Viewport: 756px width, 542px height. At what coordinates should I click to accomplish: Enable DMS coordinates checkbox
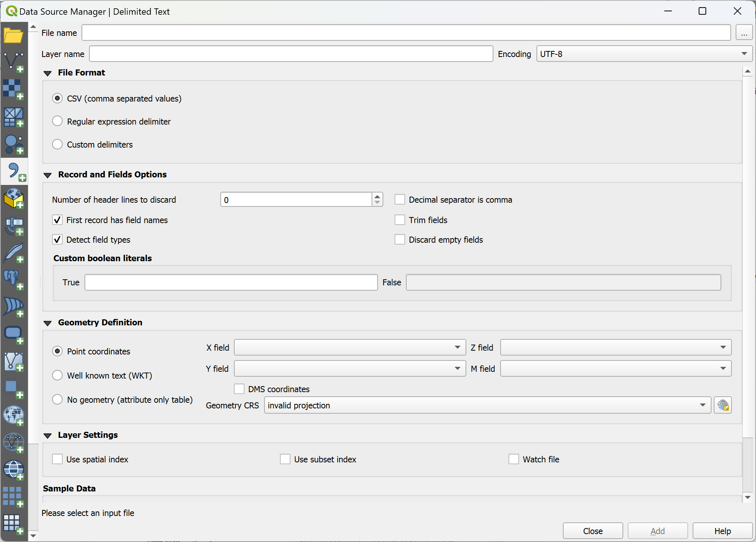[239, 389]
